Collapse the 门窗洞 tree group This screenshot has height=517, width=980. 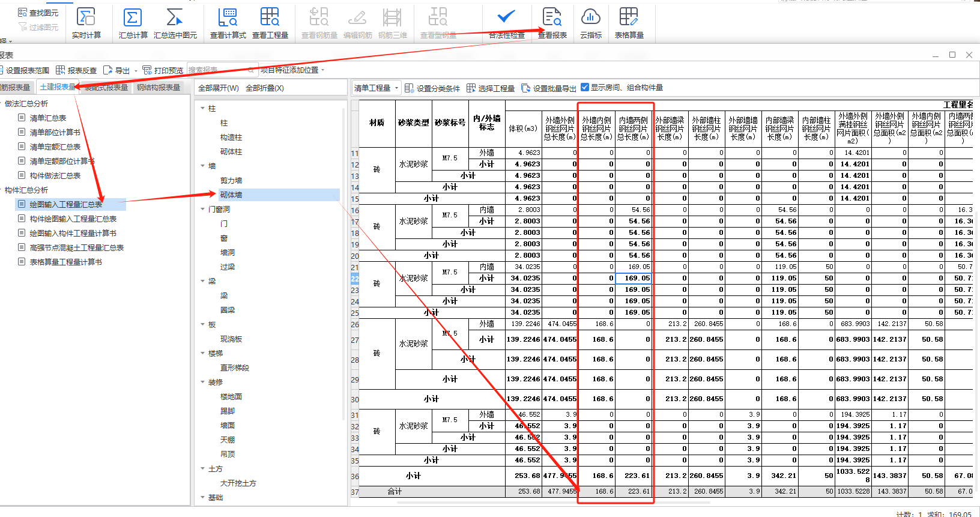pos(203,210)
